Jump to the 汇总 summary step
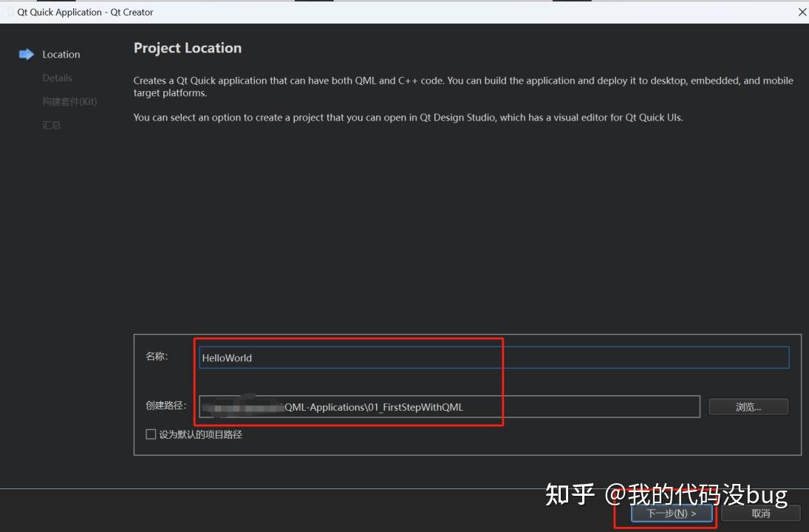This screenshot has width=809, height=532. (x=52, y=125)
